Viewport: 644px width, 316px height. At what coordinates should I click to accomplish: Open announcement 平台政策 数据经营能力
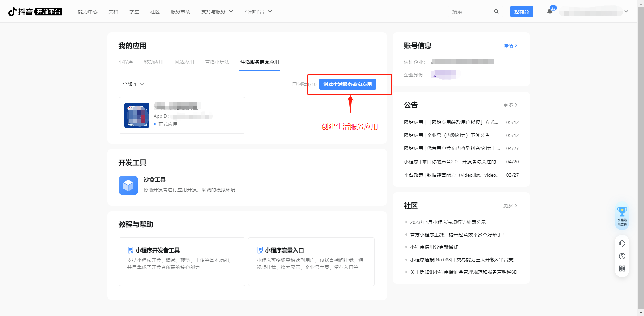(x=452, y=175)
